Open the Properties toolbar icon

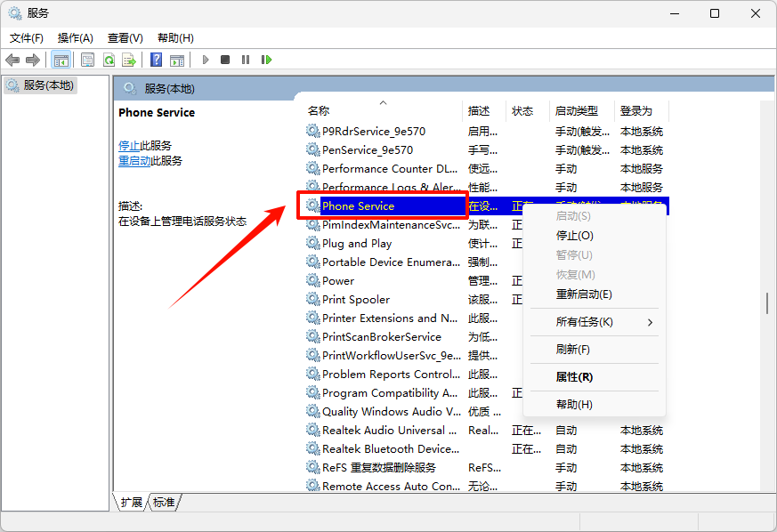tap(87, 60)
